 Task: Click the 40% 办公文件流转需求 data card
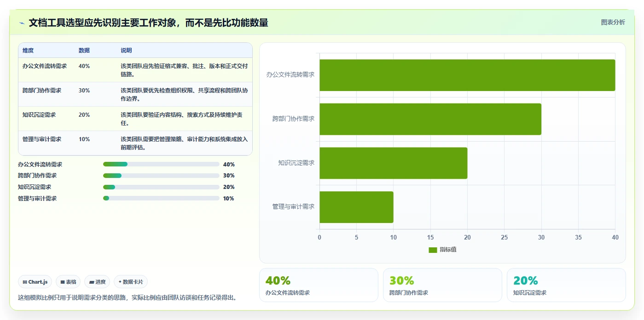tap(319, 285)
